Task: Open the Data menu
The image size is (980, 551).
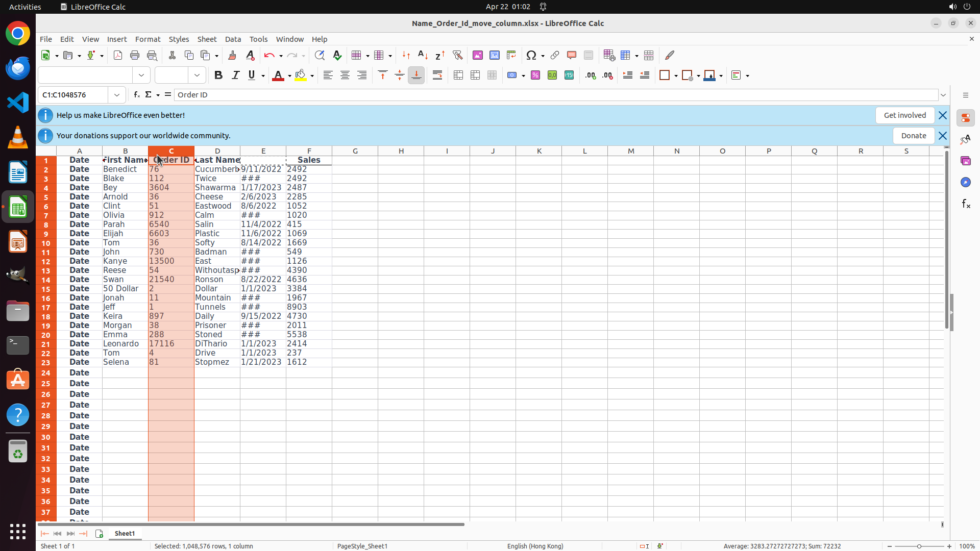Action: pyautogui.click(x=233, y=39)
